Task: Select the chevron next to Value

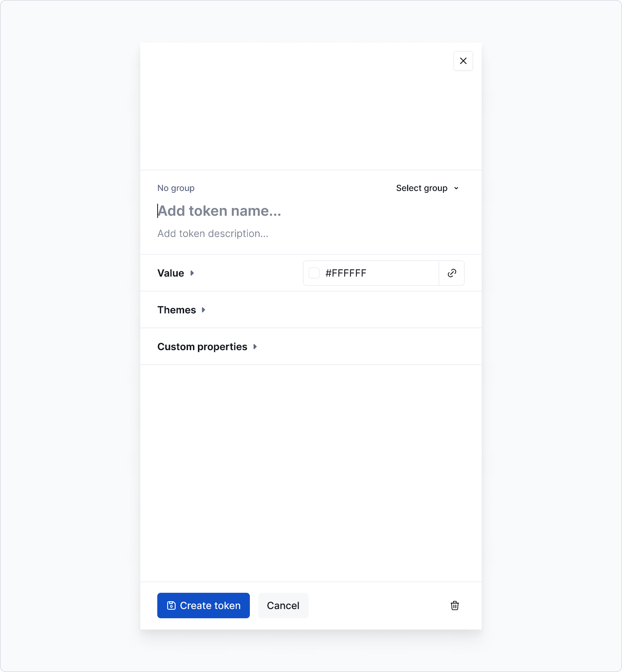Action: pyautogui.click(x=192, y=273)
